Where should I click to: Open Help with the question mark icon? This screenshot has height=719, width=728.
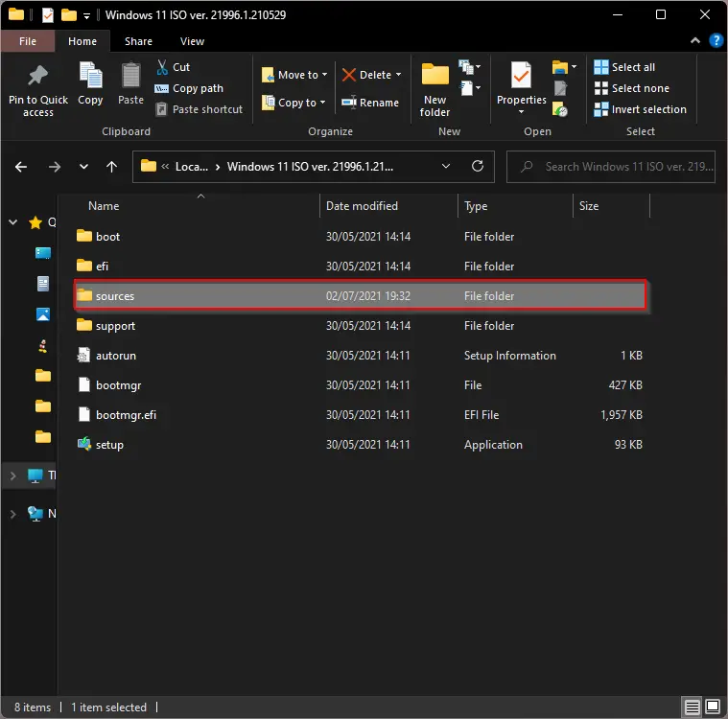[x=716, y=41]
